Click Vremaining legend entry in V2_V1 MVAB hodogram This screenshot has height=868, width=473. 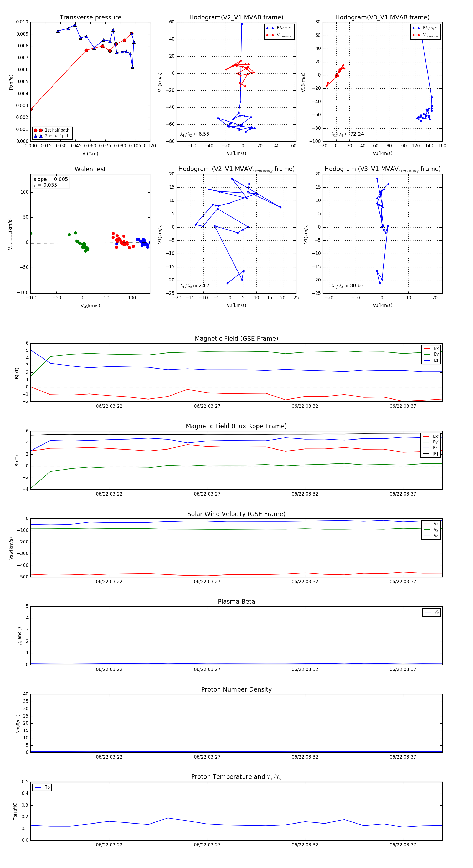(279, 35)
